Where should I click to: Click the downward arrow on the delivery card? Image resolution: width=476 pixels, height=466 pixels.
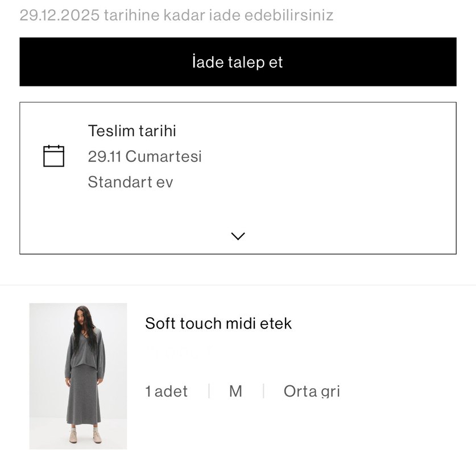238,235
